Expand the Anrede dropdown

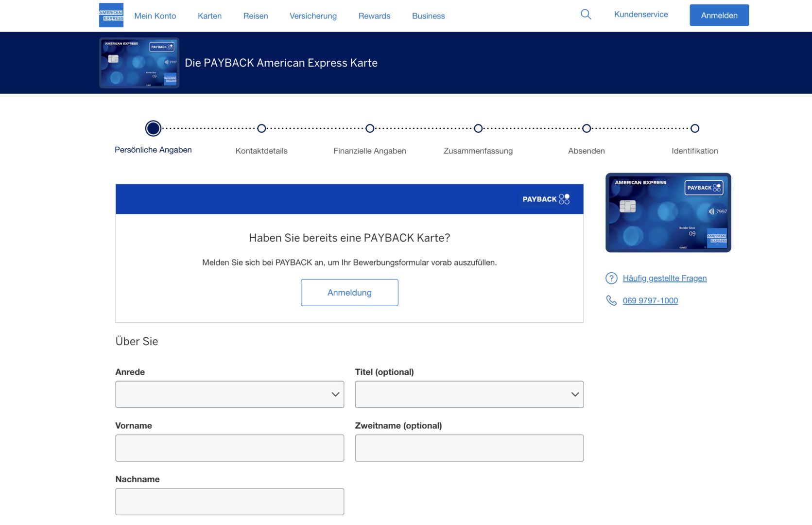click(229, 394)
